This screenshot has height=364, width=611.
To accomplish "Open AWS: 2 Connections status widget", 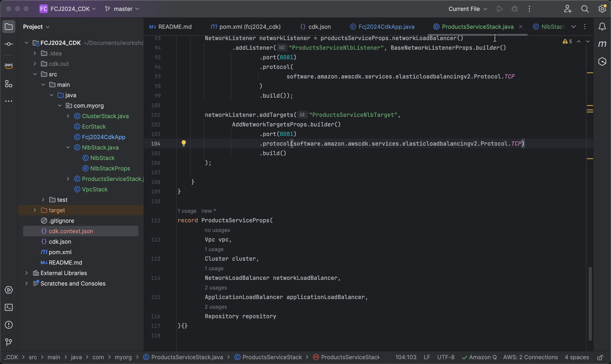I will coord(530,357).
